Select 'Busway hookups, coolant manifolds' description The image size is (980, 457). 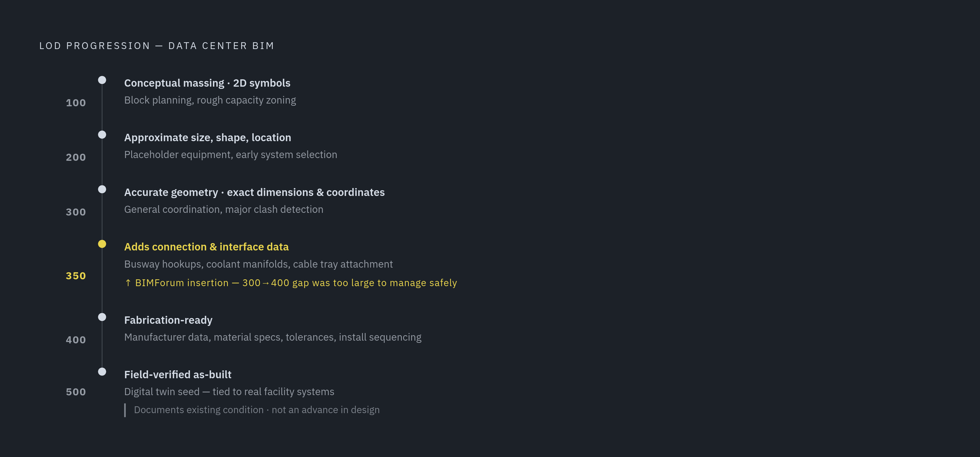[x=258, y=264]
